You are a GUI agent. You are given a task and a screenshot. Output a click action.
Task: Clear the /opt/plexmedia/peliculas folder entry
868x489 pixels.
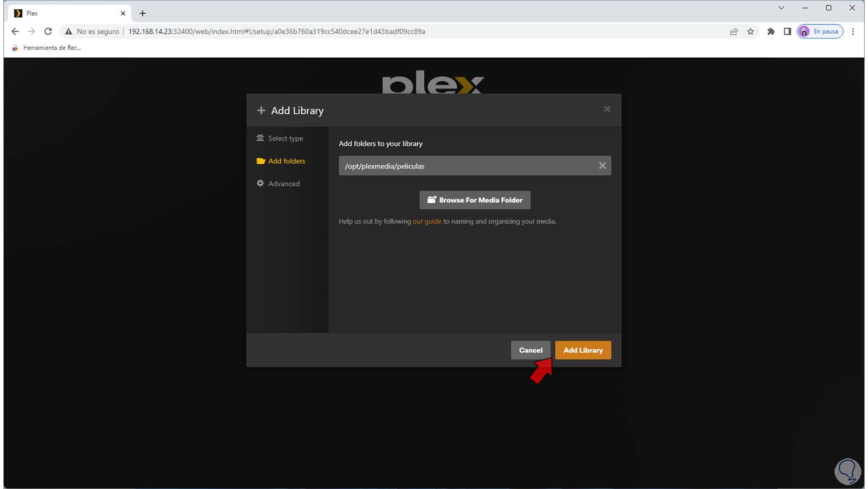click(x=602, y=166)
